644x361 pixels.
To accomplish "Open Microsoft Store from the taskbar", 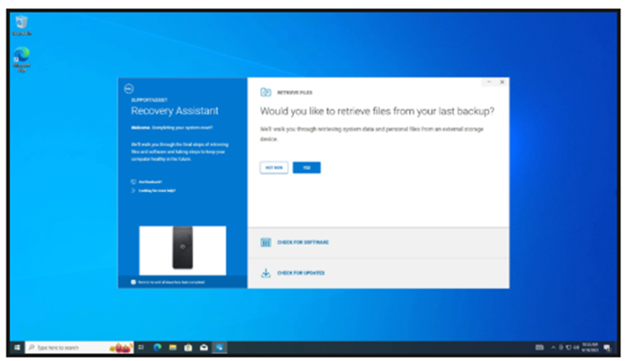I will point(188,348).
